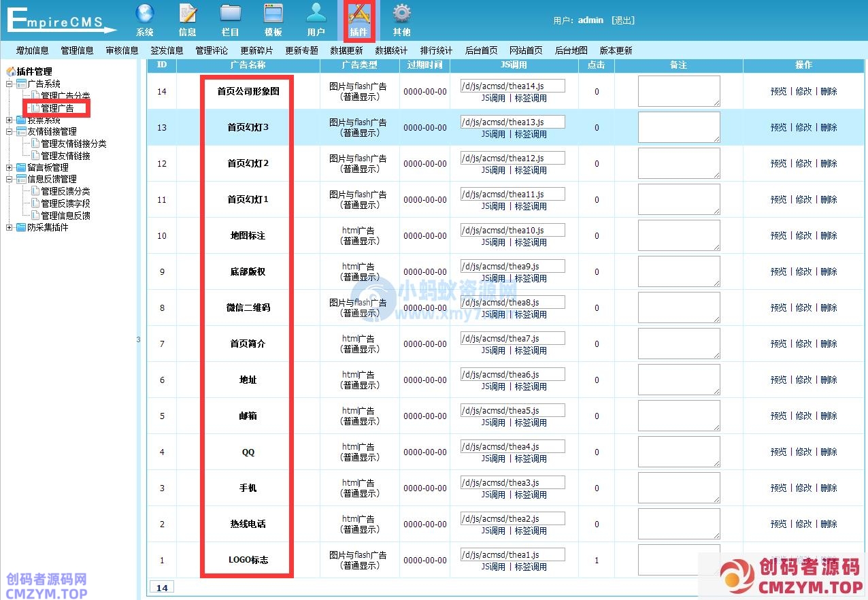Click the 其他 gear icon

[401, 14]
